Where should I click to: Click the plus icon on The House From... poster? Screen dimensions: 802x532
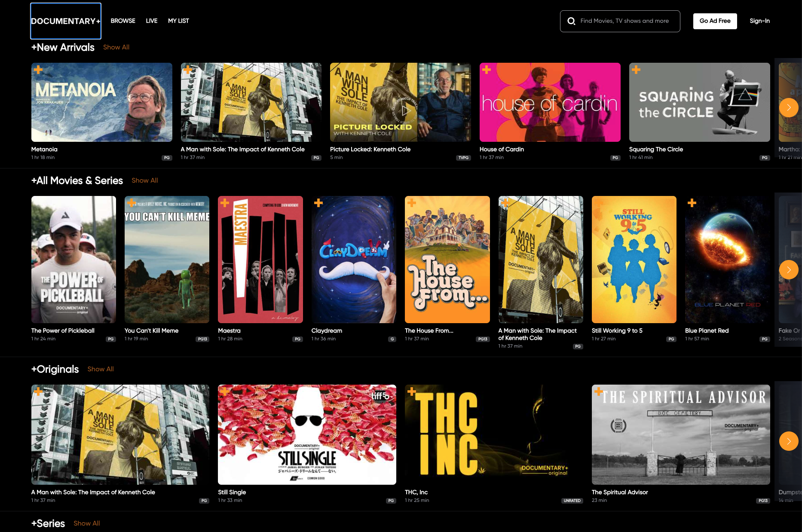point(412,203)
